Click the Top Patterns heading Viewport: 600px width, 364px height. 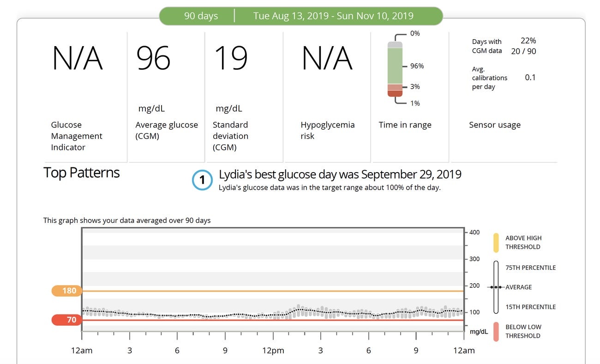tap(81, 173)
